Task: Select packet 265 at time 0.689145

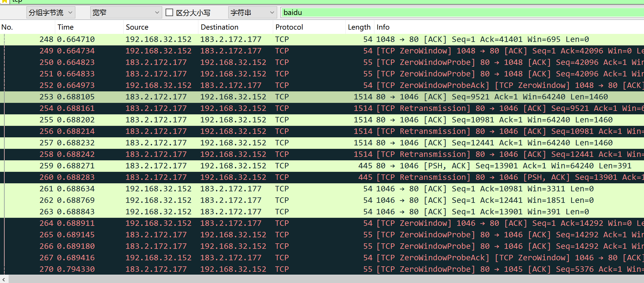Action: click(322, 235)
